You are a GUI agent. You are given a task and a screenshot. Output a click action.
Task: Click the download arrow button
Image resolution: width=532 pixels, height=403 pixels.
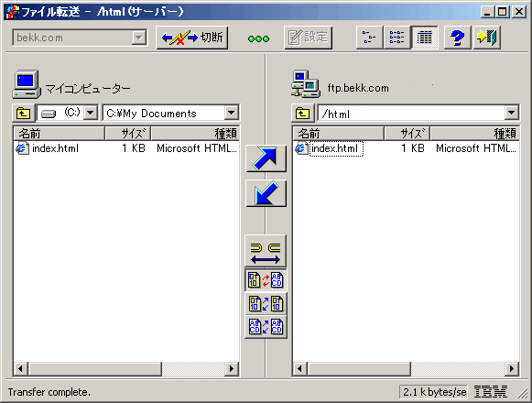coord(266,193)
